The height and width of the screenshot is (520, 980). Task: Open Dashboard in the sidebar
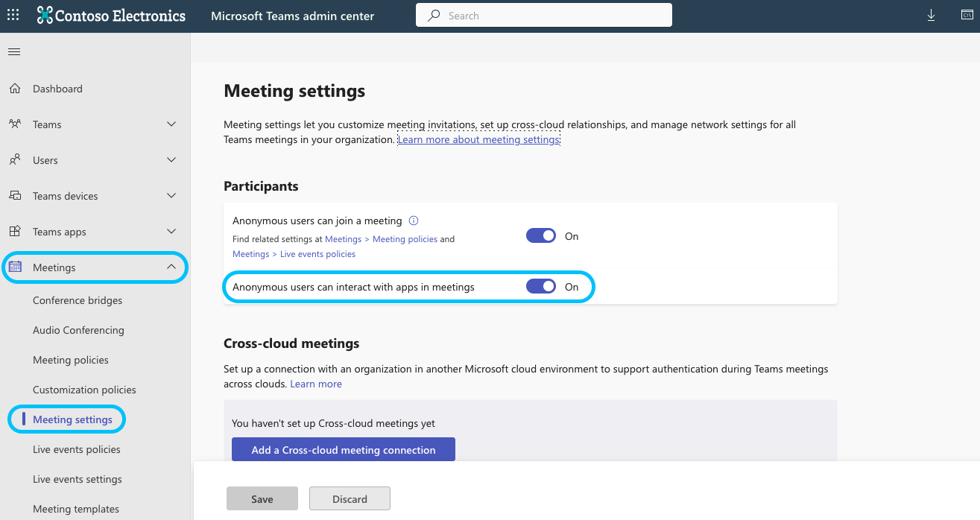(x=57, y=89)
